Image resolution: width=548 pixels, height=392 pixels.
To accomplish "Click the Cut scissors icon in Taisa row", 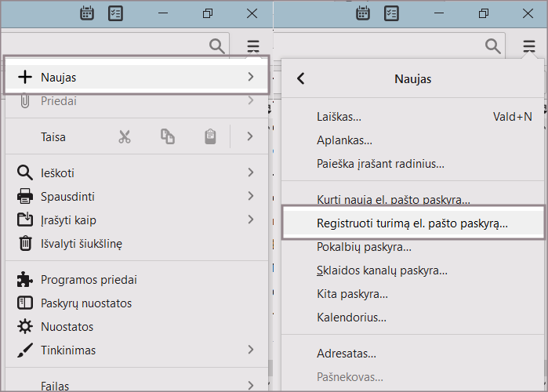I will click(124, 136).
